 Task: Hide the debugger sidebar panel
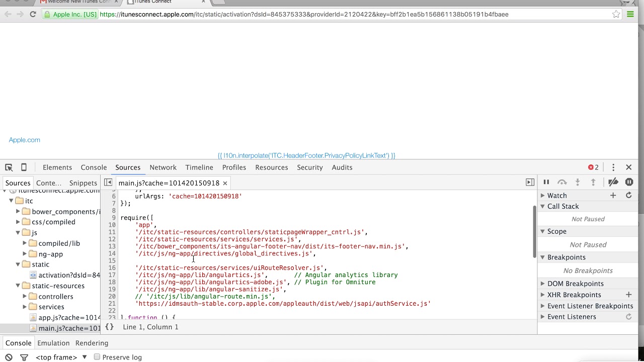530,183
